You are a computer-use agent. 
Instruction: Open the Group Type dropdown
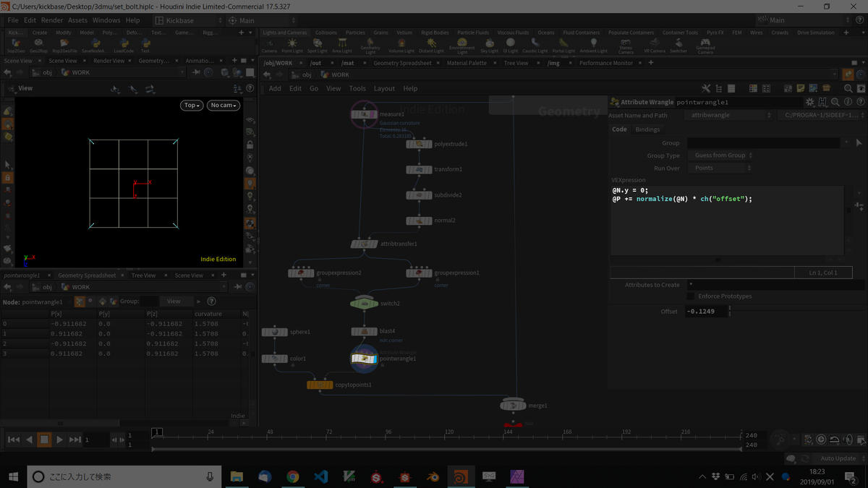722,155
